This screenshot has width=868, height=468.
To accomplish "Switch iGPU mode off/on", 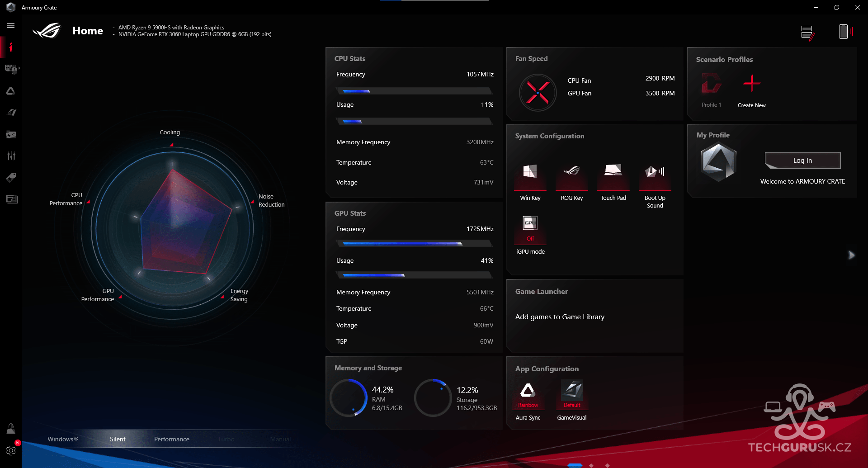I will tap(530, 229).
